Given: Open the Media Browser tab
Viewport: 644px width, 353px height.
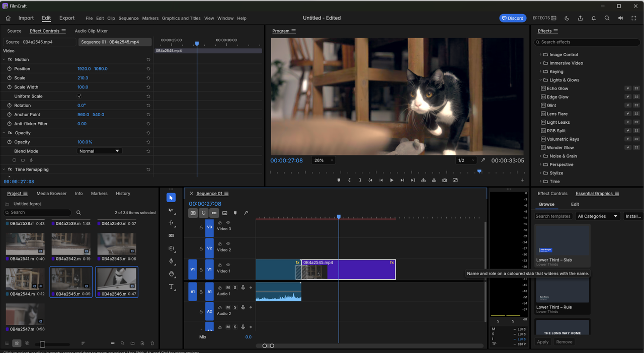Looking at the screenshot, I should click(51, 194).
